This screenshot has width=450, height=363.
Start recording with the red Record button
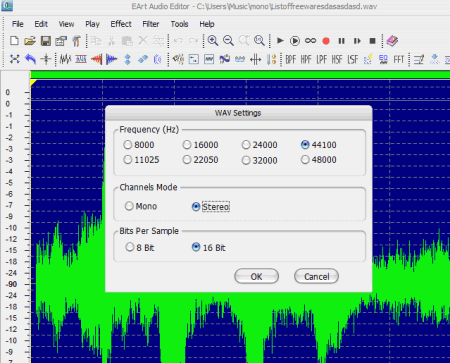click(326, 41)
